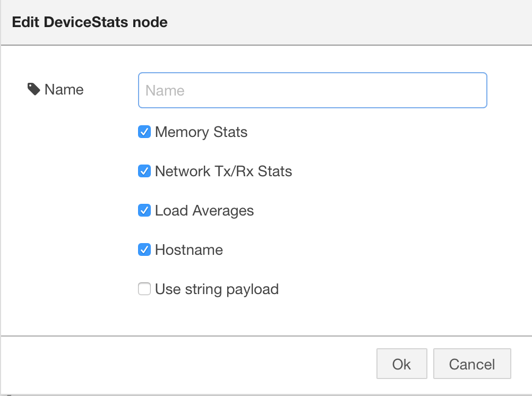
Task: Toggle the Load Averages checkbox
Action: click(144, 210)
